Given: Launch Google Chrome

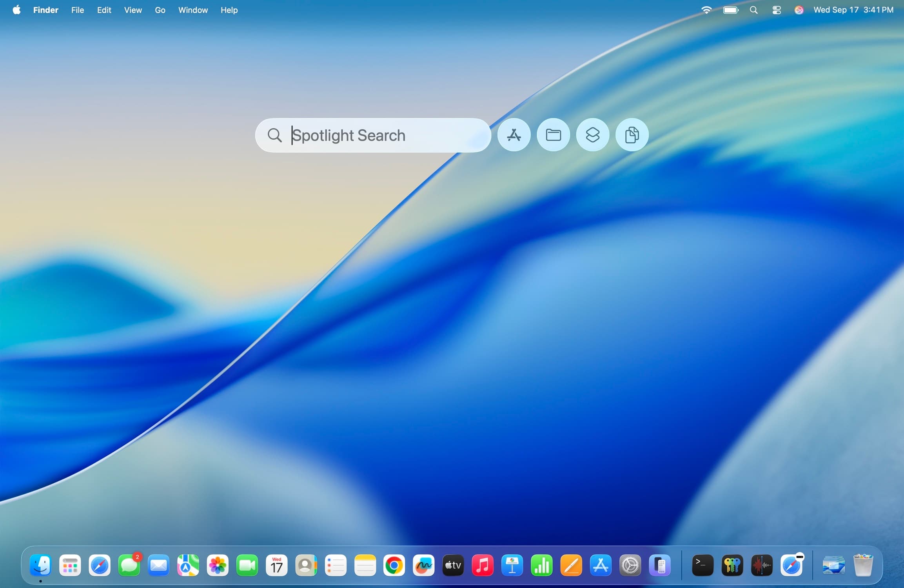Looking at the screenshot, I should [x=394, y=565].
